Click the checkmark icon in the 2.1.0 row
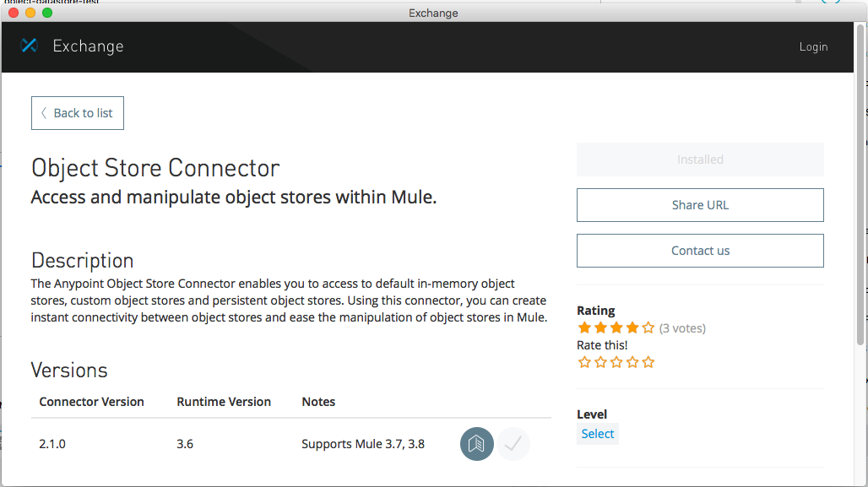The width and height of the screenshot is (868, 487). point(513,444)
